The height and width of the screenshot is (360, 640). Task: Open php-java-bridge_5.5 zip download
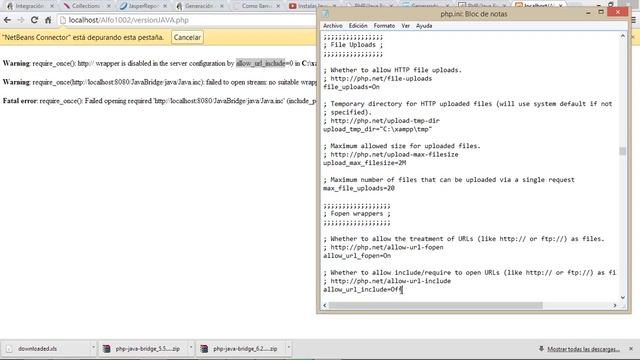click(x=147, y=349)
